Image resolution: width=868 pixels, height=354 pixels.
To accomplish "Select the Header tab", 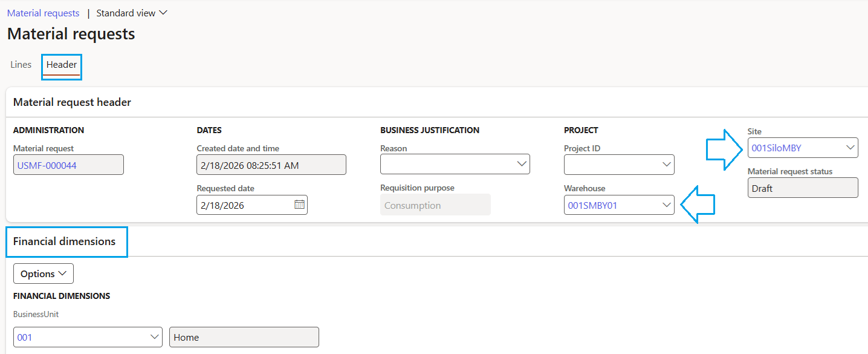I will 62,65.
